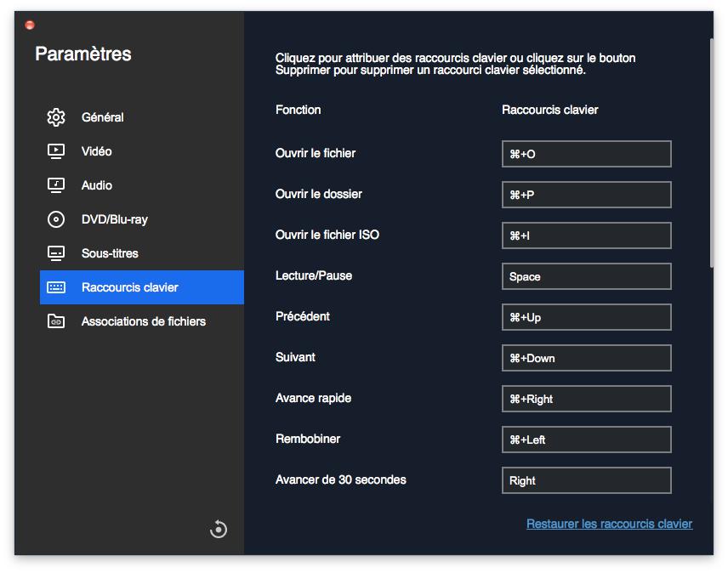728x573 pixels.
Task: Click the Général gear icon
Action: click(x=56, y=117)
